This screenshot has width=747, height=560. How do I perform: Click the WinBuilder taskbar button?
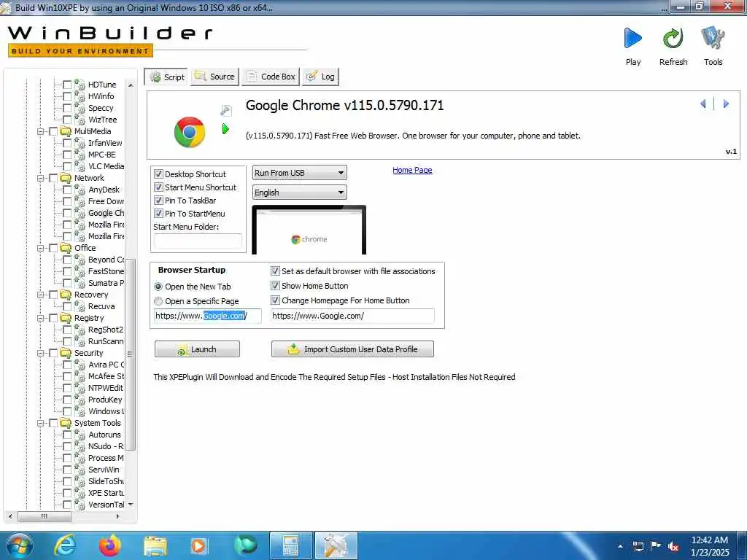336,545
